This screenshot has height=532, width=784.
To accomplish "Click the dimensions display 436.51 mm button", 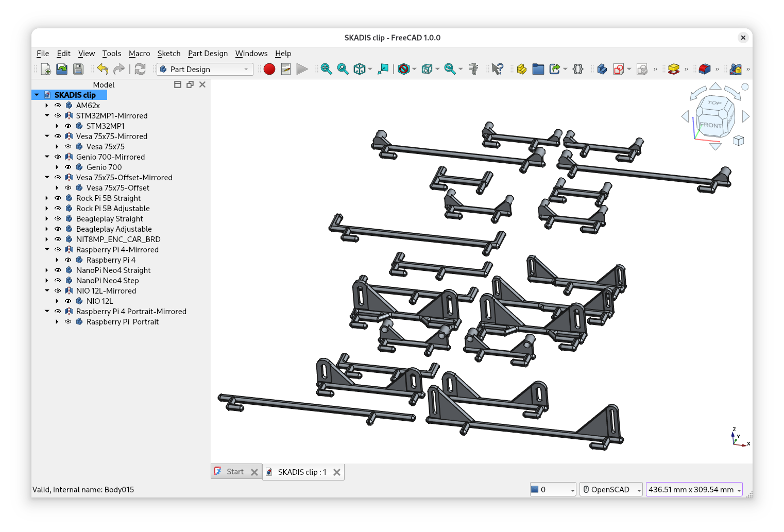I will point(693,490).
